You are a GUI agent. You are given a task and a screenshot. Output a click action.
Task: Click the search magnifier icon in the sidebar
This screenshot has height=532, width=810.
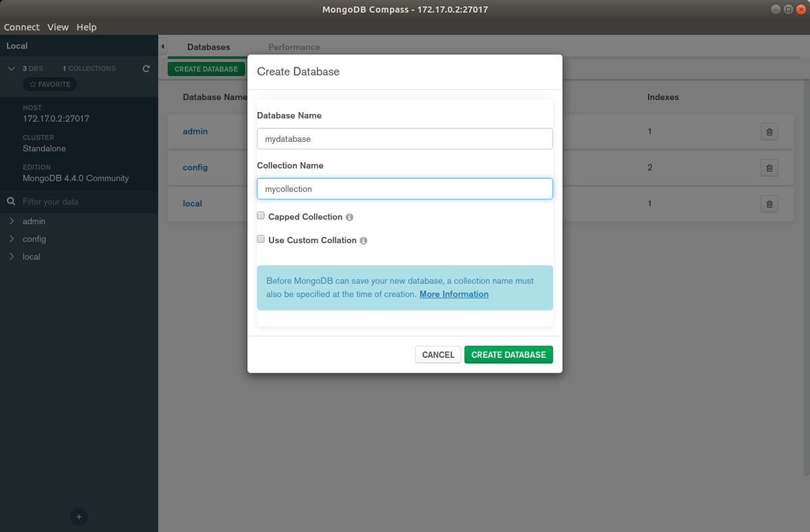[11, 201]
